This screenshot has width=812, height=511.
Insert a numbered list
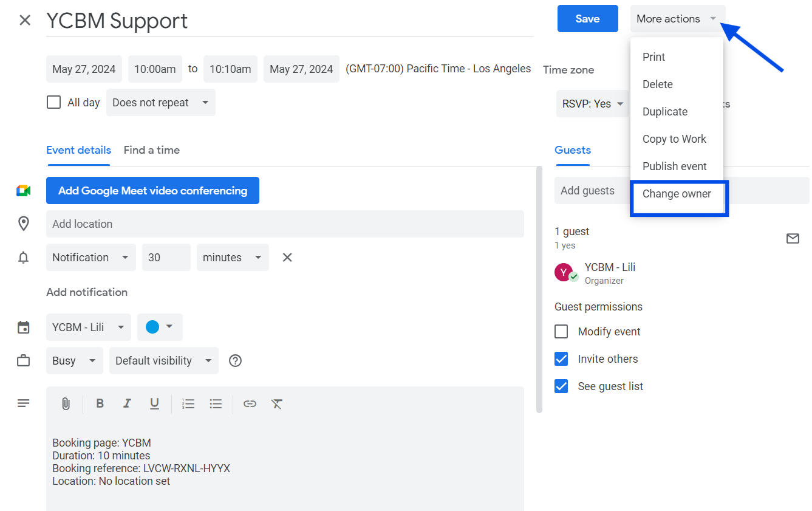[x=188, y=403]
